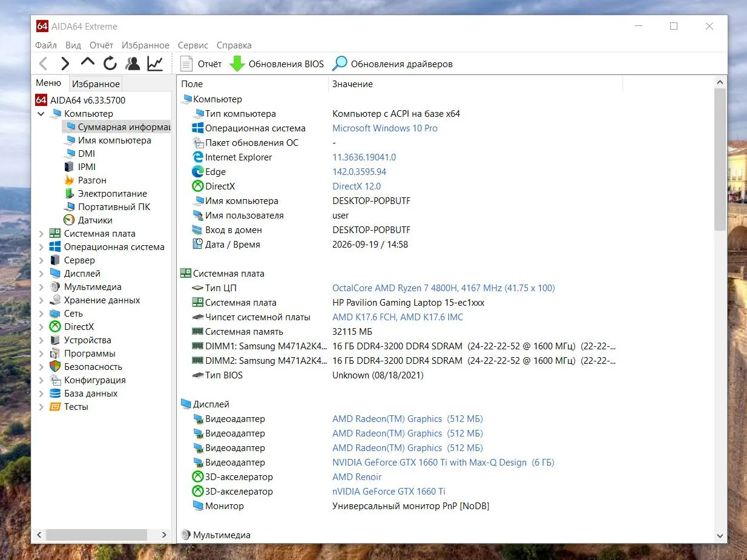This screenshot has height=560, width=747.
Task: Click the Forward navigation arrow
Action: [x=65, y=64]
